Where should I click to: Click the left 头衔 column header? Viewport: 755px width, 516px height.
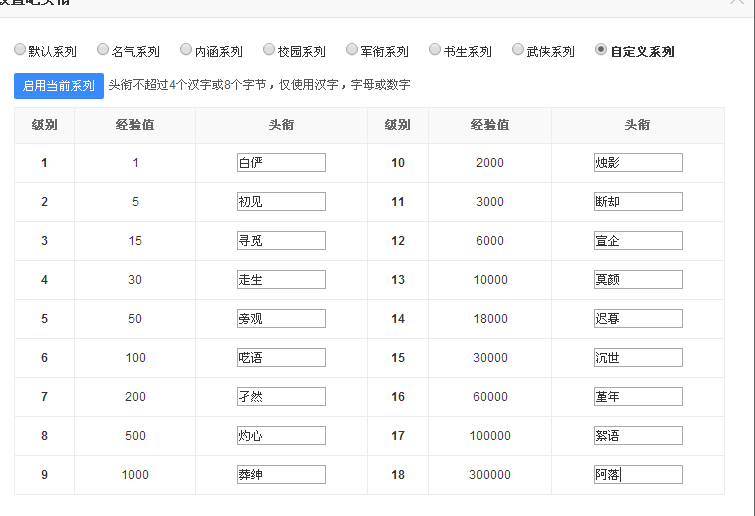pos(281,125)
